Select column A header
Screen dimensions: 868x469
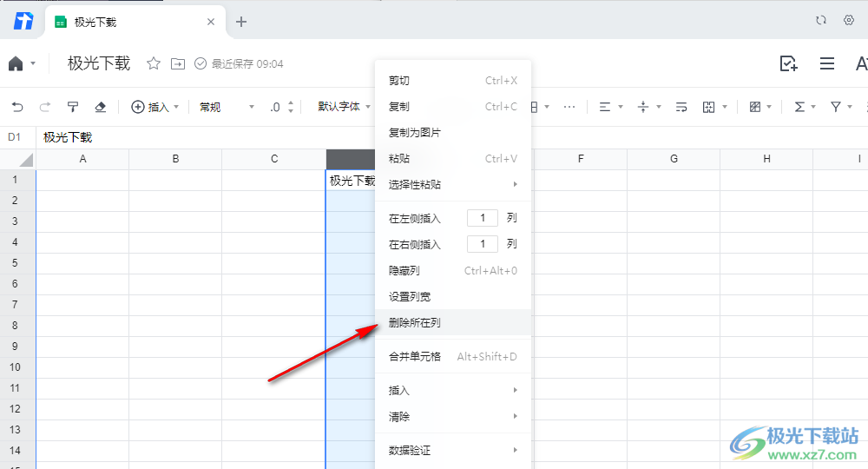click(82, 160)
